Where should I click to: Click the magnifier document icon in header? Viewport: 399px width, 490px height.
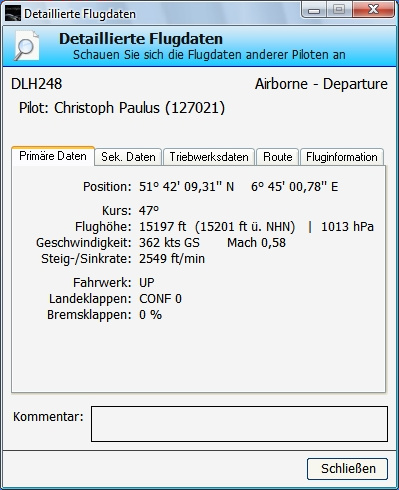click(26, 46)
